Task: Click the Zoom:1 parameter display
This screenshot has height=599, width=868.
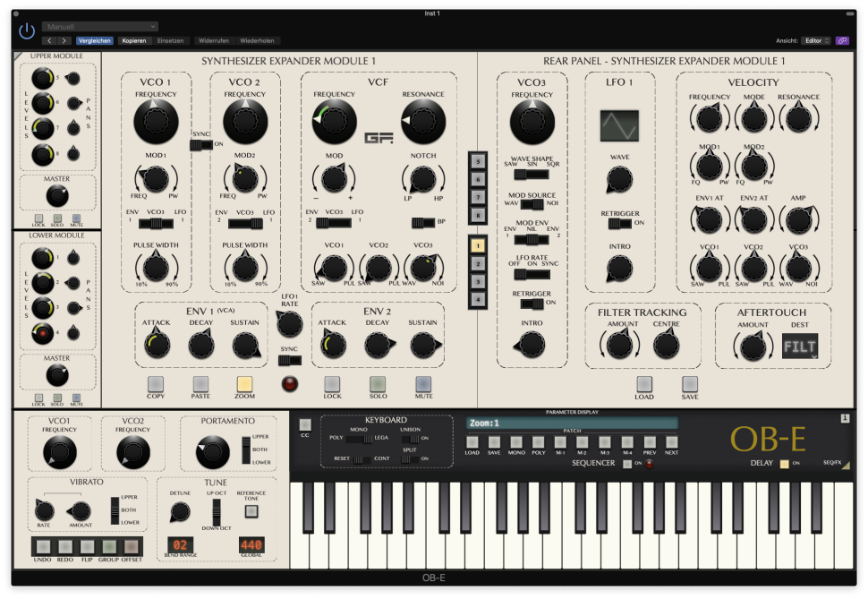Action: [x=572, y=423]
